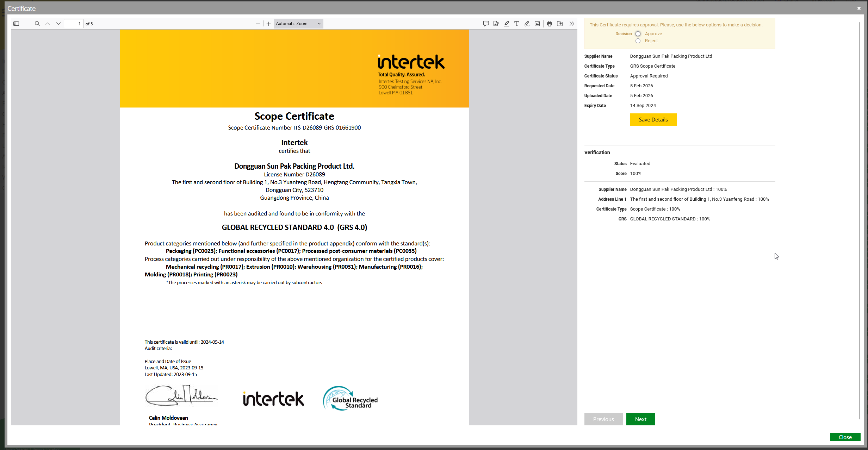Go to next PDF page arrow

(x=58, y=24)
